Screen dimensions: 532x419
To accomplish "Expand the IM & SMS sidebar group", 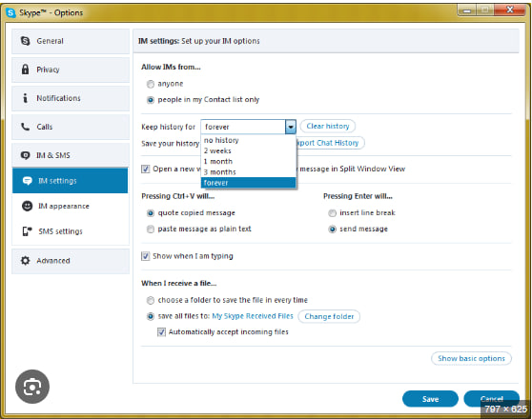I will 71,155.
